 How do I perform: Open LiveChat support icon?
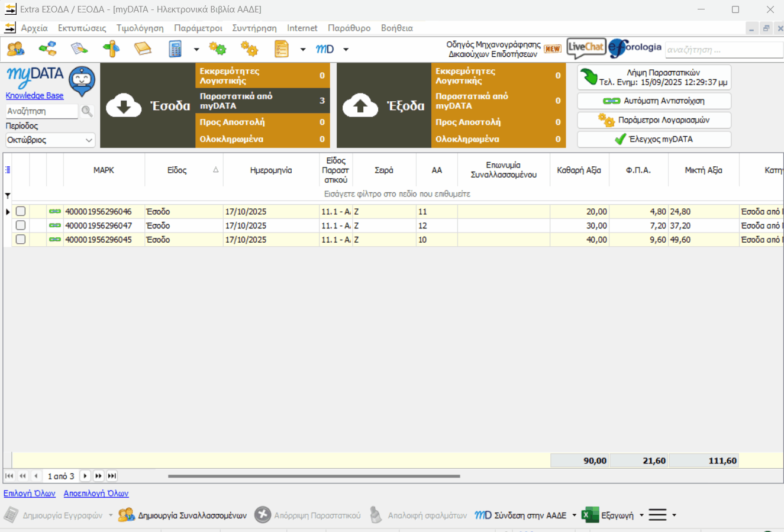click(586, 48)
